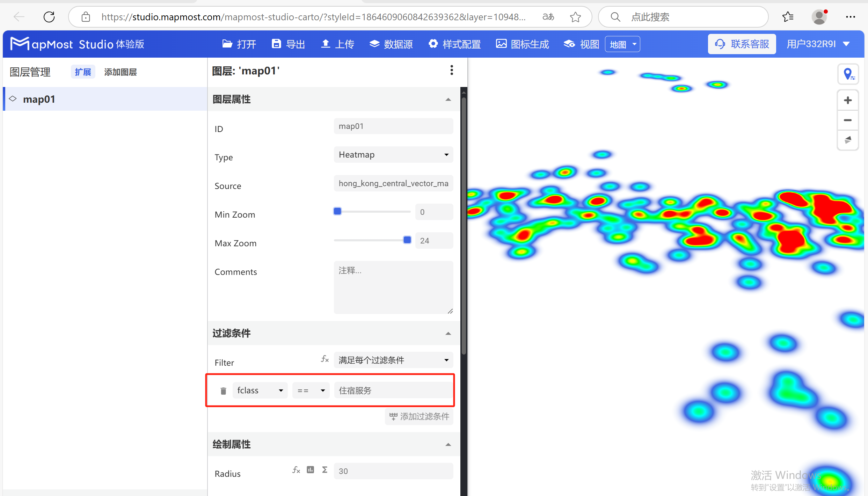Click the 导出 export icon
868x496 pixels.
coord(288,44)
